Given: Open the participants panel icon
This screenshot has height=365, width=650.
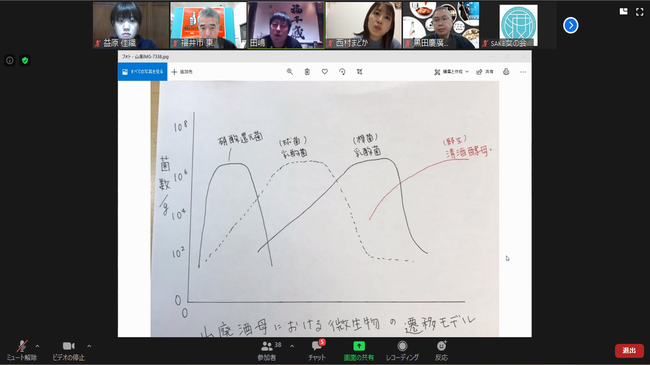Looking at the screenshot, I should 267,346.
